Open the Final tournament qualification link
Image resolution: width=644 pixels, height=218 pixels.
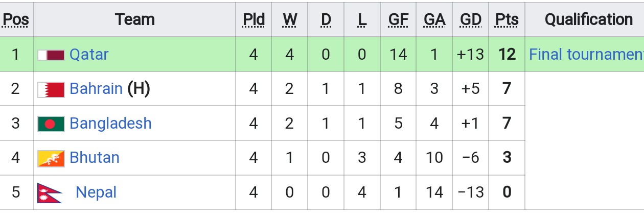coord(586,54)
